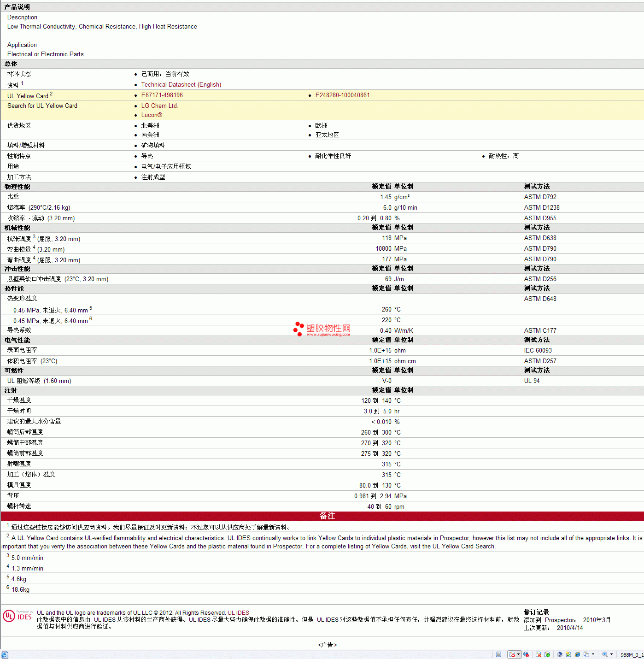Screen dimensions: 644x659
Task: Click the 注射 section header
Action: pyautogui.click(x=11, y=391)
